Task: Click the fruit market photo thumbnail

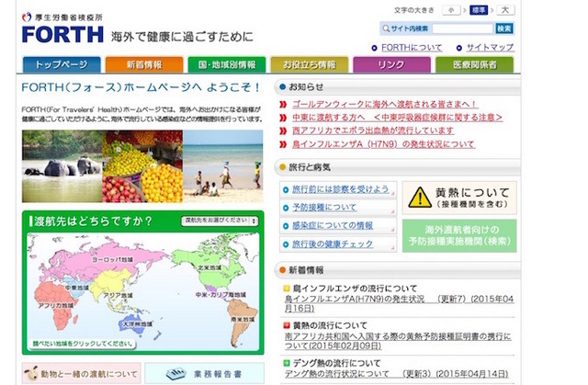Action: coord(142,166)
